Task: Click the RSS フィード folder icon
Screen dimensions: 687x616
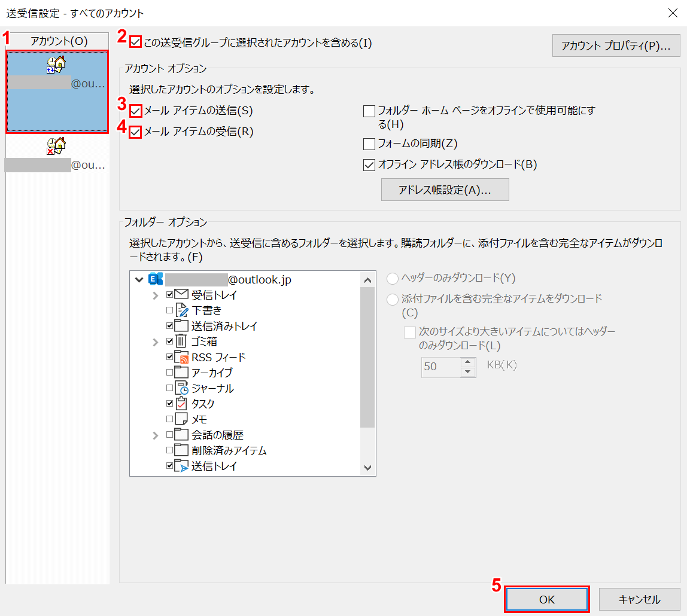Action: pos(181,358)
